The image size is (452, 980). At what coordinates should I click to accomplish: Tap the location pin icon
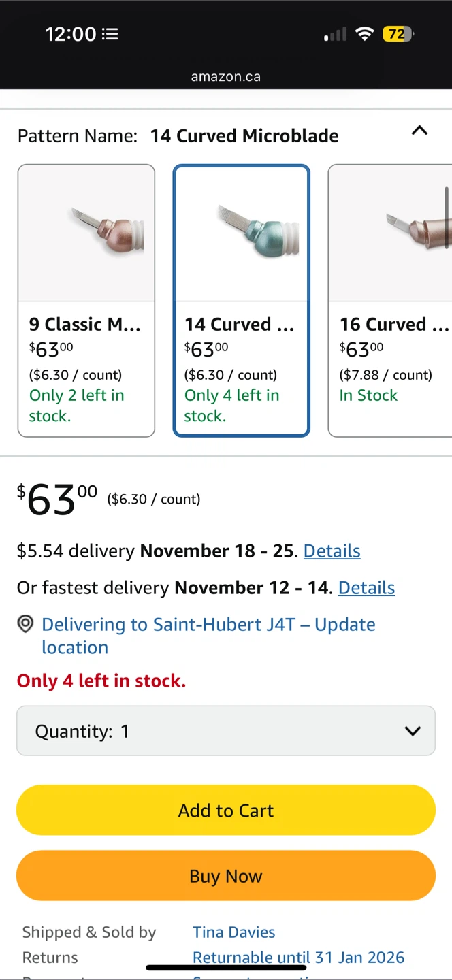[25, 624]
